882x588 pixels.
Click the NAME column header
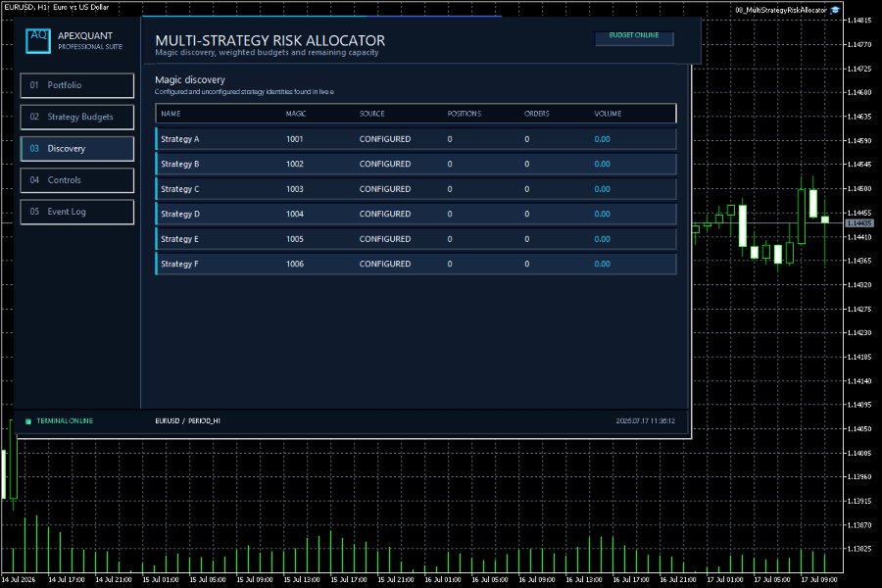pos(171,114)
